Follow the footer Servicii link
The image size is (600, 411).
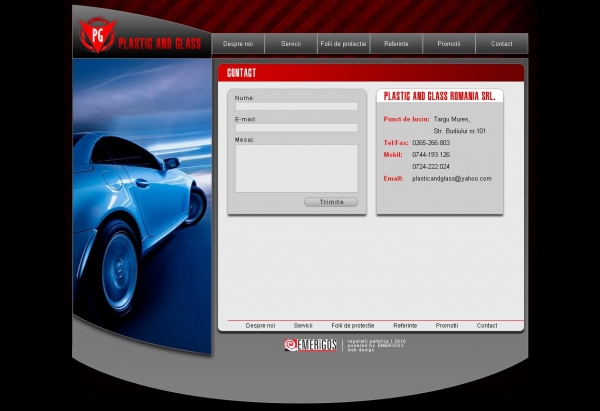[x=303, y=326]
